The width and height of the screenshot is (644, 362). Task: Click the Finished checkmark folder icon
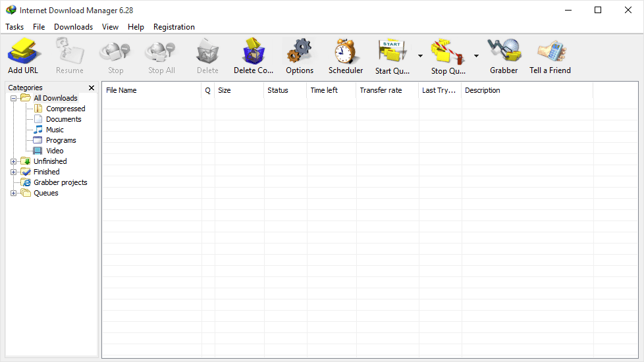26,172
